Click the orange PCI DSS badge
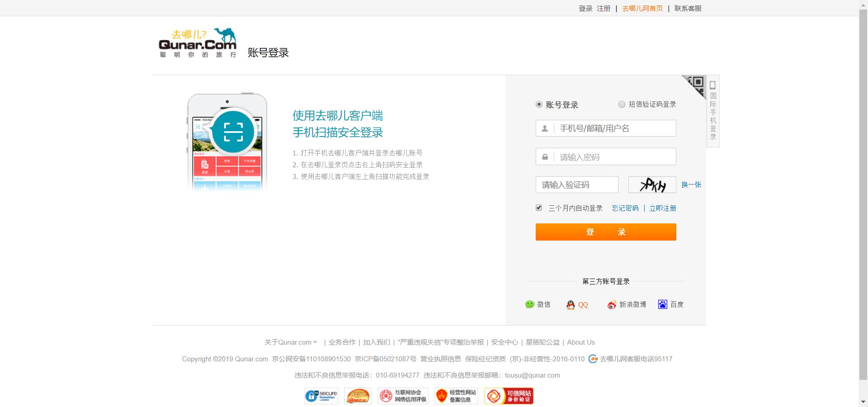This screenshot has height=407, width=868. click(x=358, y=396)
